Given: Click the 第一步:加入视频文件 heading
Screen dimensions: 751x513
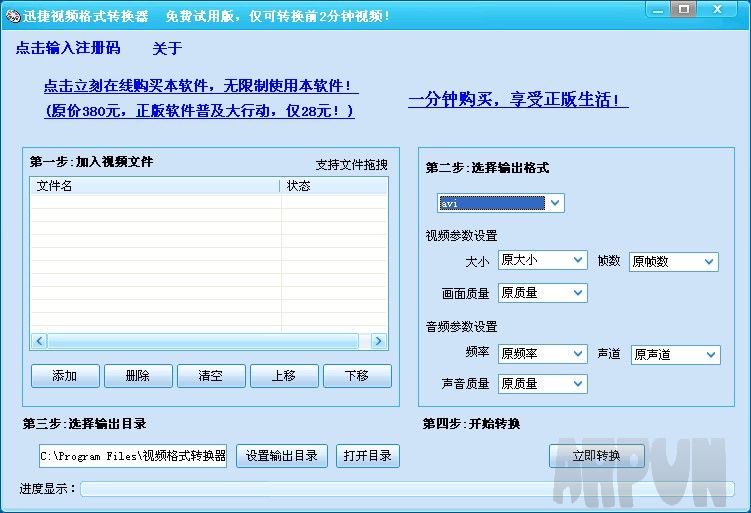Looking at the screenshot, I should coord(91,162).
